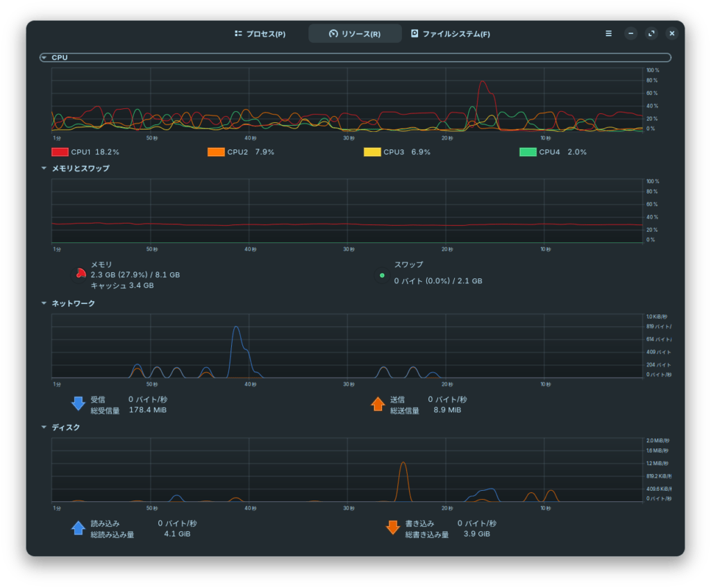Collapse the CPU section
The width and height of the screenshot is (711, 588).
[44, 58]
